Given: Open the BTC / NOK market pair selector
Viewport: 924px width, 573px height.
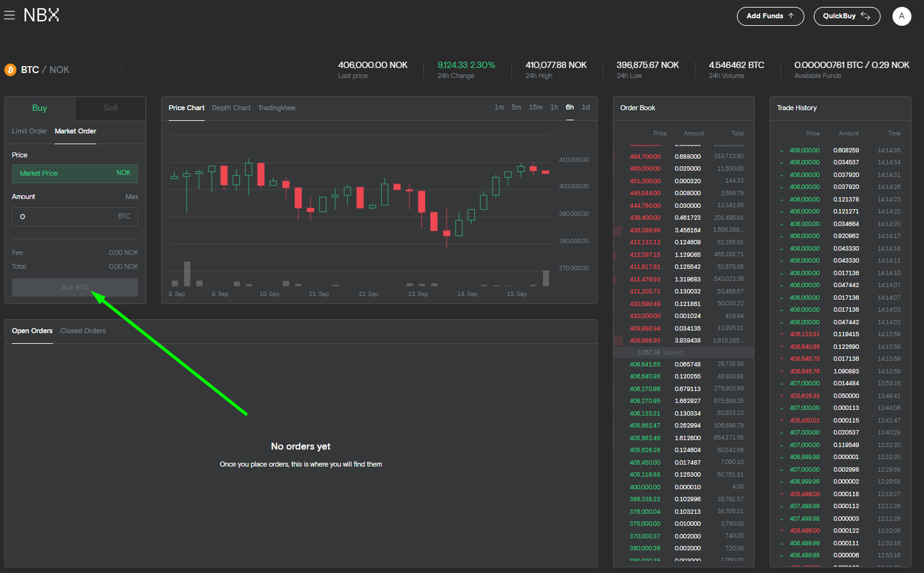Looking at the screenshot, I should pos(45,70).
